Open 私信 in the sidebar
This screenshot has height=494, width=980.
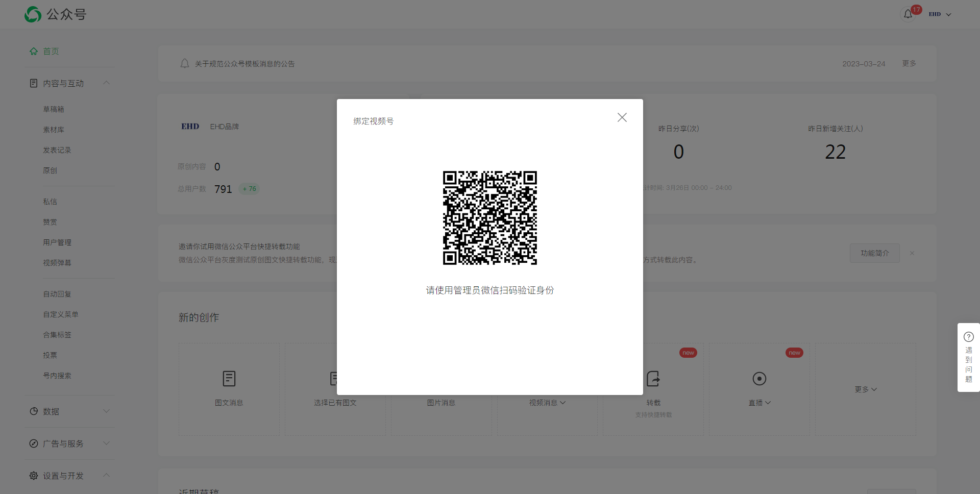pyautogui.click(x=50, y=202)
